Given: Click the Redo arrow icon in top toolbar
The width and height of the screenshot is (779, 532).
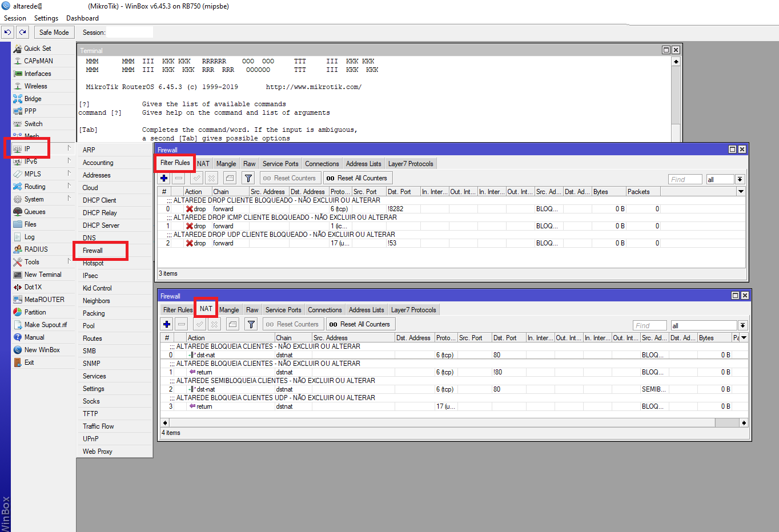Looking at the screenshot, I should click(x=22, y=33).
